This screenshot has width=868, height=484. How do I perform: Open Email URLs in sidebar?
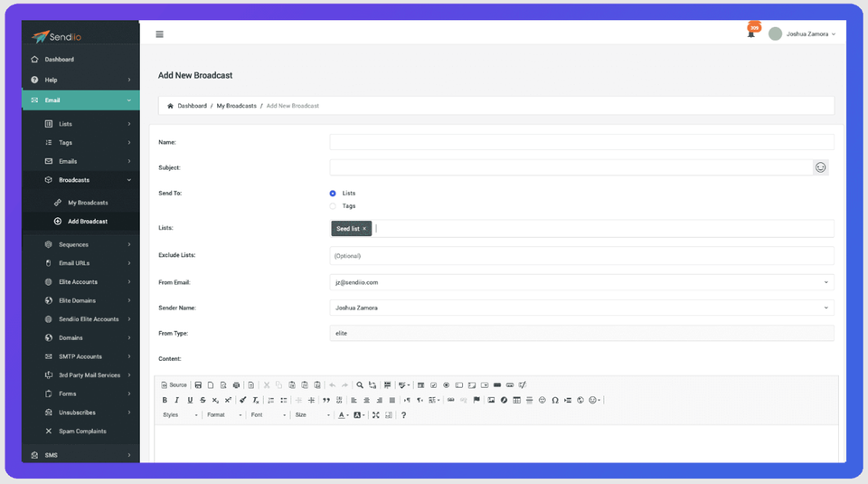click(80, 263)
